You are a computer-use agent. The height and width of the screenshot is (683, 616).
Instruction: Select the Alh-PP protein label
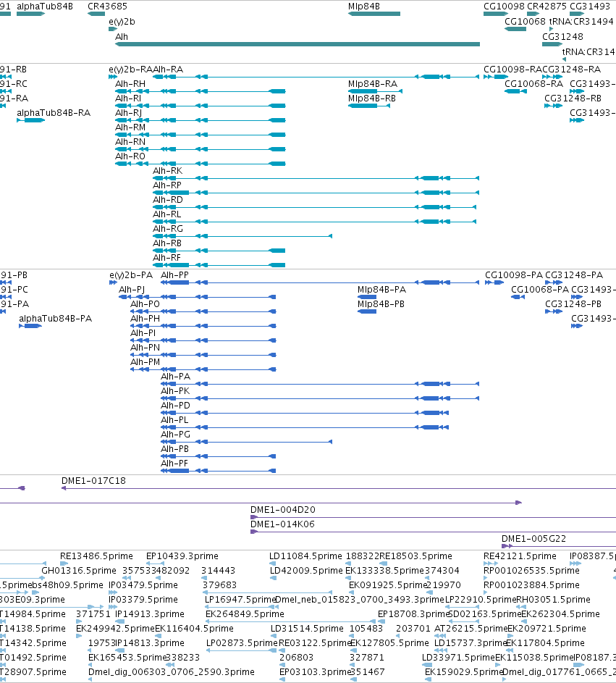point(174,275)
